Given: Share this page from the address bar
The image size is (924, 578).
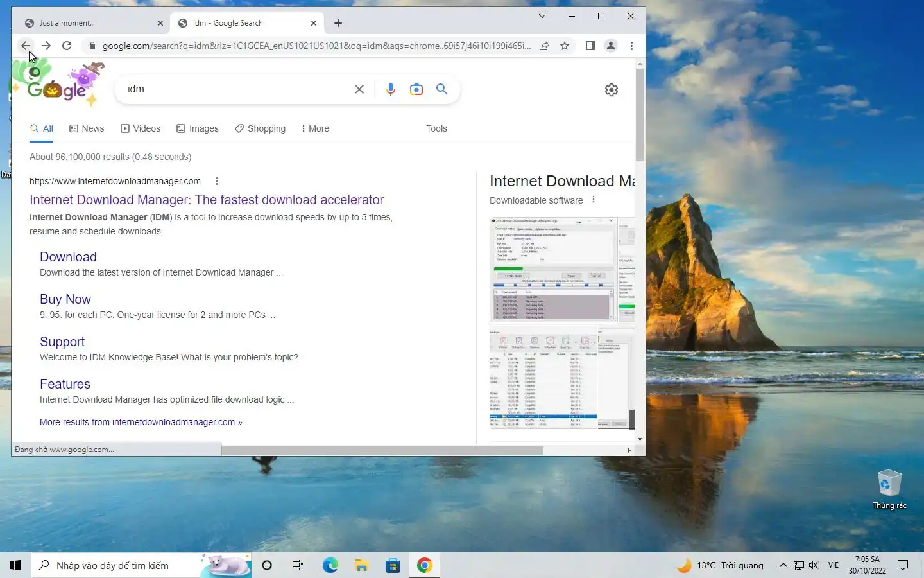Looking at the screenshot, I should [x=544, y=46].
